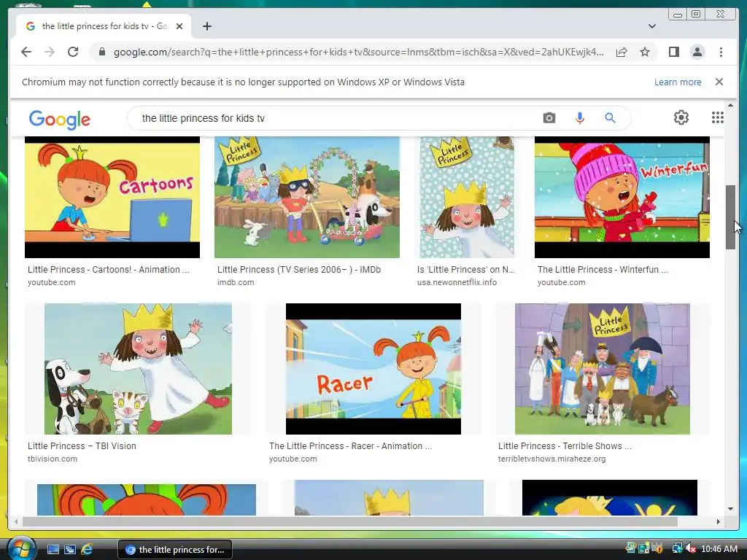Open a new browser tab

click(x=206, y=26)
